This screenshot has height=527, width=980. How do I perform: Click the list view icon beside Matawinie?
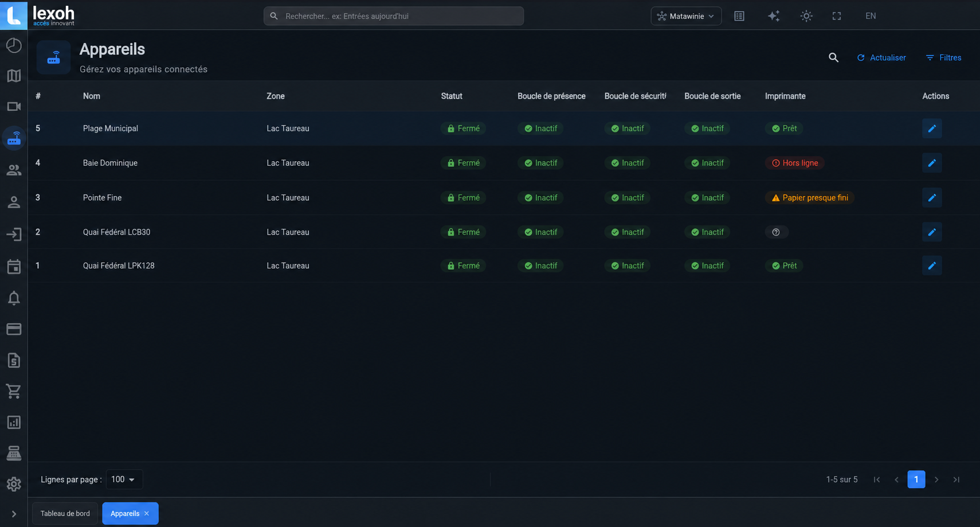(739, 16)
